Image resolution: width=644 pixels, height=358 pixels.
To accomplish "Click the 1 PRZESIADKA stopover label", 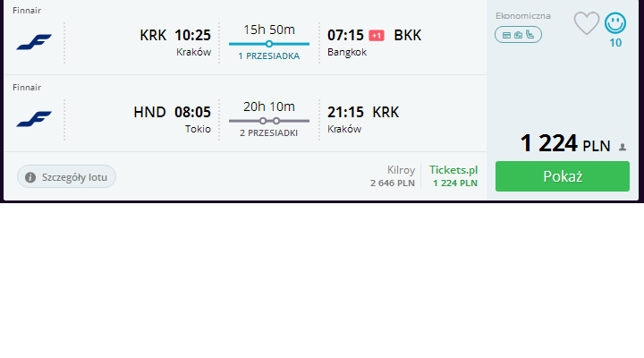I will coord(269,56).
